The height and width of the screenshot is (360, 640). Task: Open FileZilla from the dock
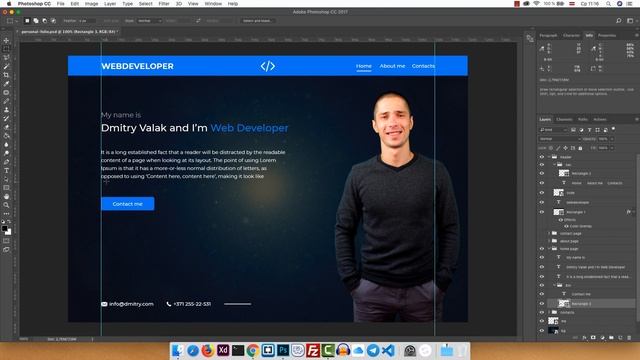click(x=313, y=350)
